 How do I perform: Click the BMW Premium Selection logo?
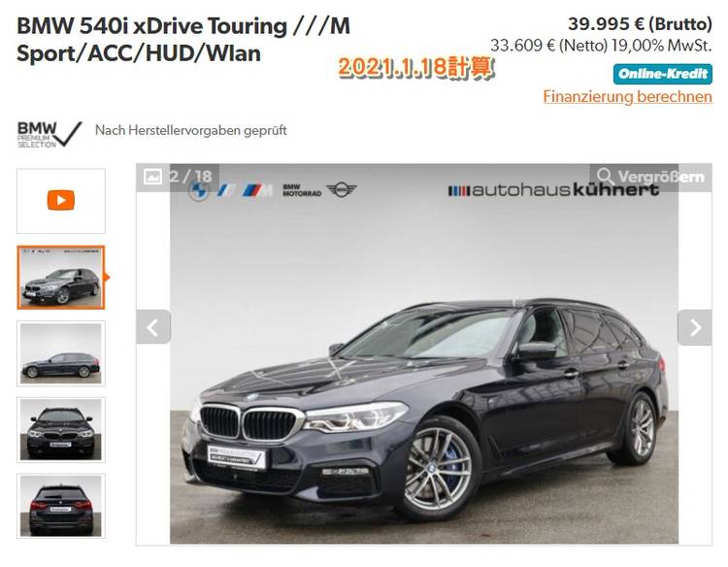click(x=50, y=135)
